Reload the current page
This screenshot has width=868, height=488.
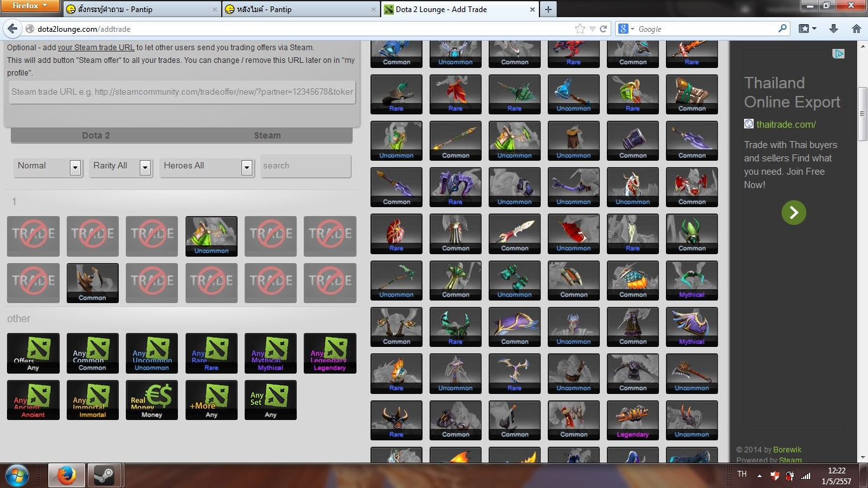(x=604, y=29)
